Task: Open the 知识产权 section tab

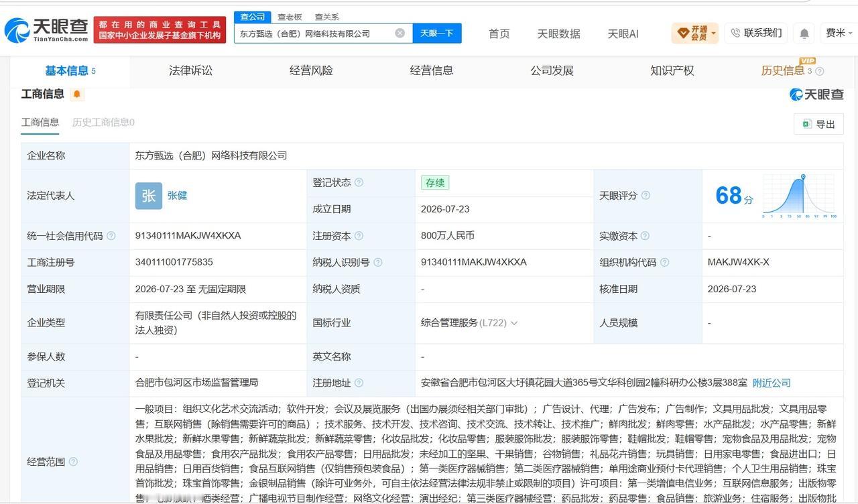Action: click(x=672, y=70)
